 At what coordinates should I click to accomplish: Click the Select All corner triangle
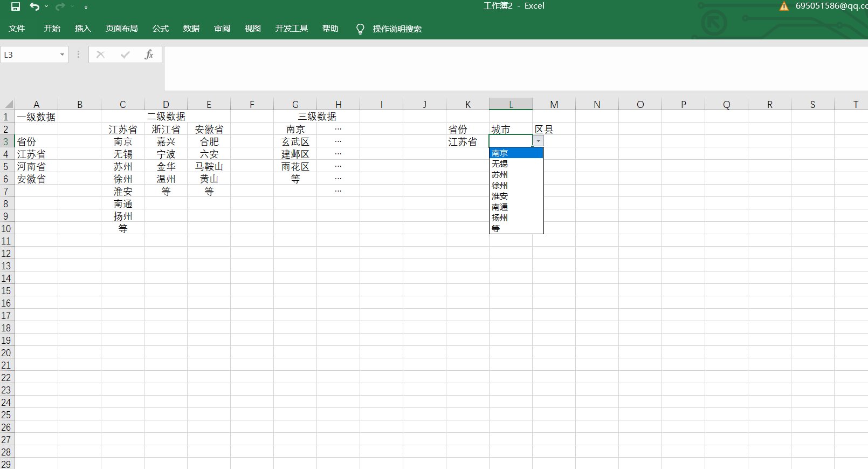coord(8,104)
